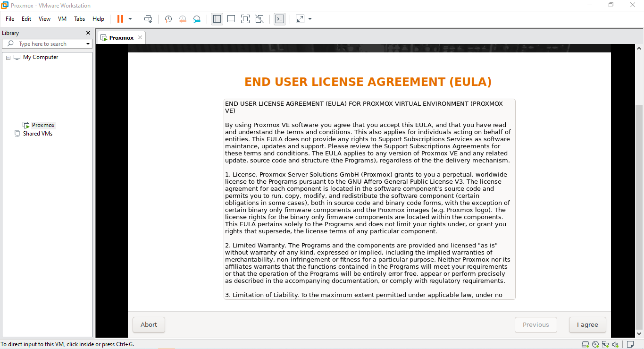Click the network adapter status icon
644x349 pixels.
(x=605, y=344)
